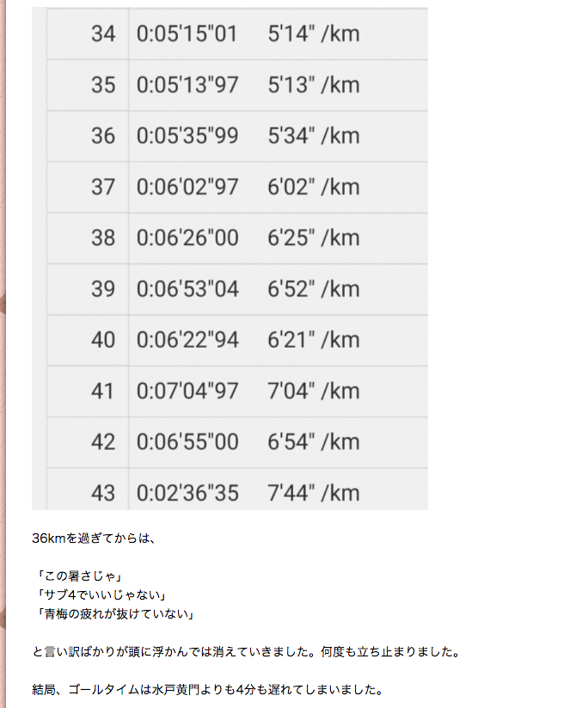This screenshot has height=708, width=588.
Task: Click lap number 37
Action: (103, 187)
